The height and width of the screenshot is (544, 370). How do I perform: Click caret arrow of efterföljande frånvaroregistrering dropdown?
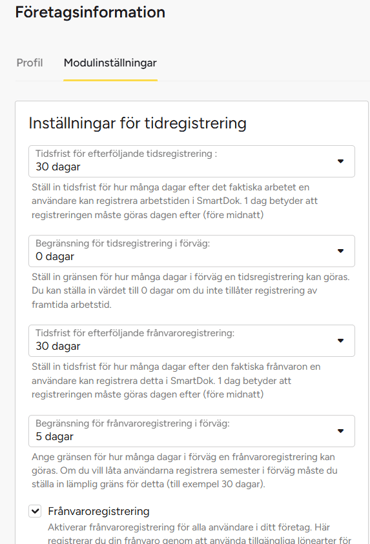pyautogui.click(x=340, y=341)
